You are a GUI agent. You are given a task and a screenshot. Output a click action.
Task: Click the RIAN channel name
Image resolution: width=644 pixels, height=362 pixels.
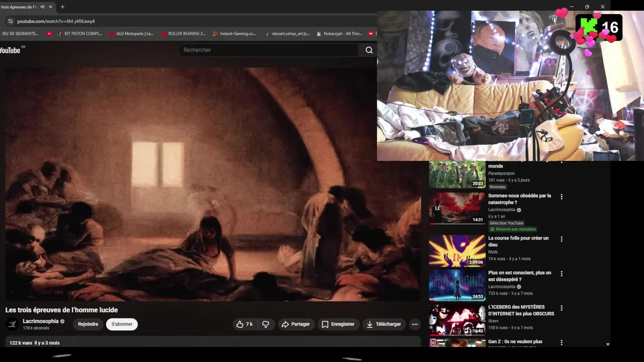[x=493, y=252]
